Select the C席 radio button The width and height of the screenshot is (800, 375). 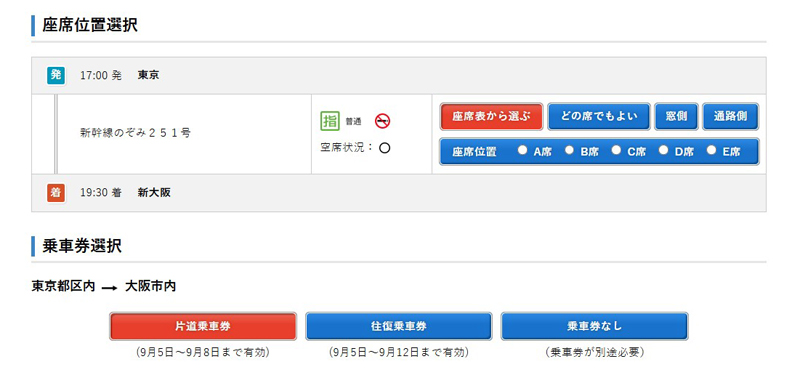616,151
